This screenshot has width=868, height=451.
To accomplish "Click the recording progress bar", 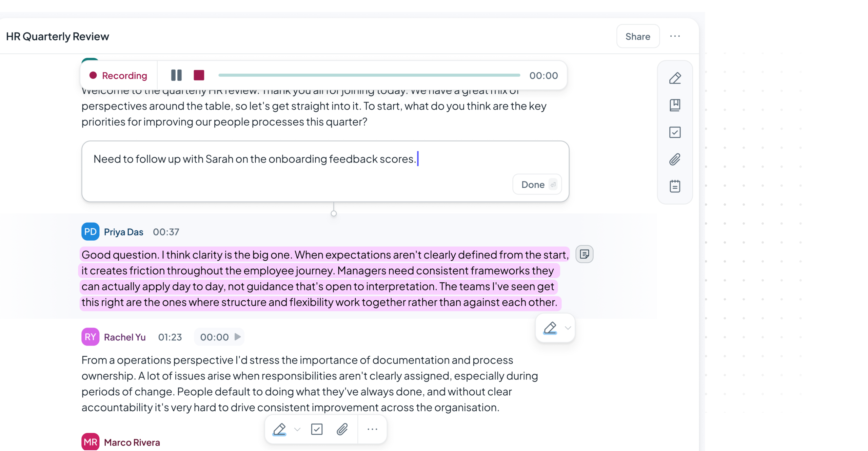I will tap(369, 75).
